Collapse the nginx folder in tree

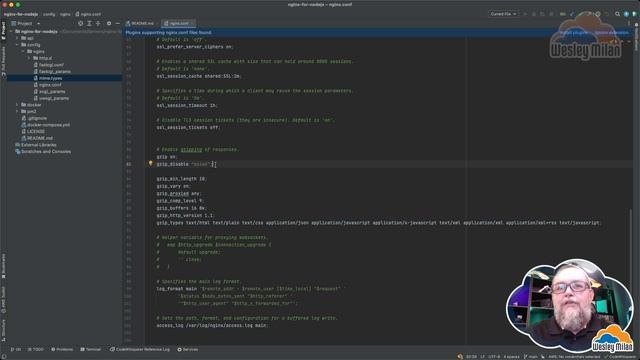23,51
